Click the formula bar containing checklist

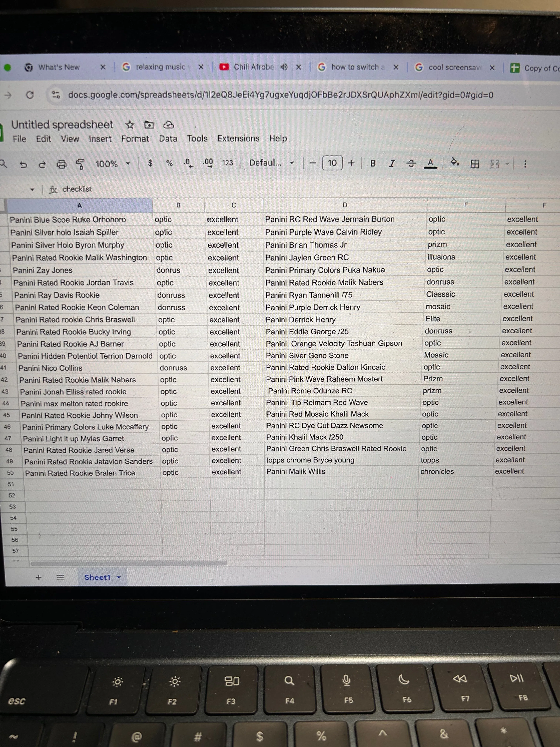coord(304,189)
